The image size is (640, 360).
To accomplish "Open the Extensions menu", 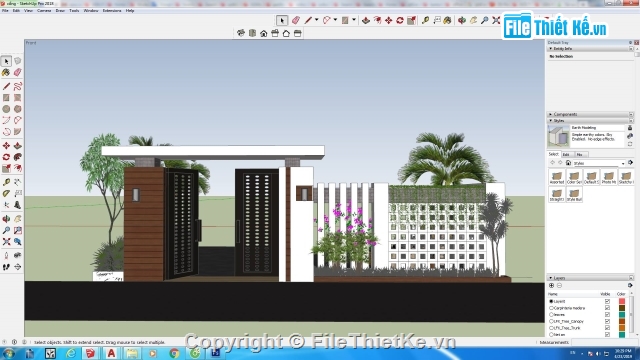I will [x=112, y=11].
